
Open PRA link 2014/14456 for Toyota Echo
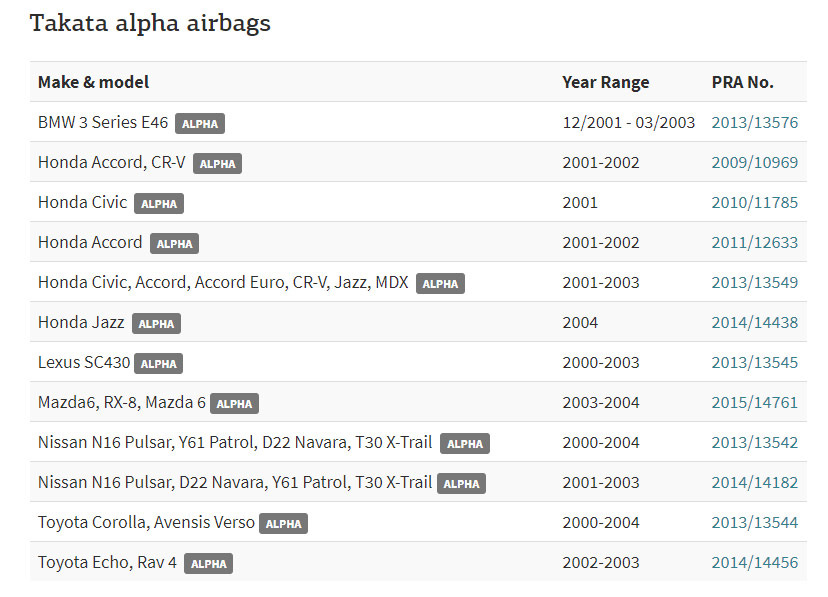(755, 563)
